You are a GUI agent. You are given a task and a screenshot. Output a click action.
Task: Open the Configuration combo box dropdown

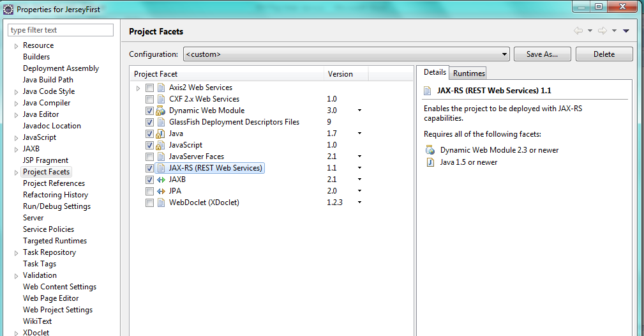(x=504, y=54)
